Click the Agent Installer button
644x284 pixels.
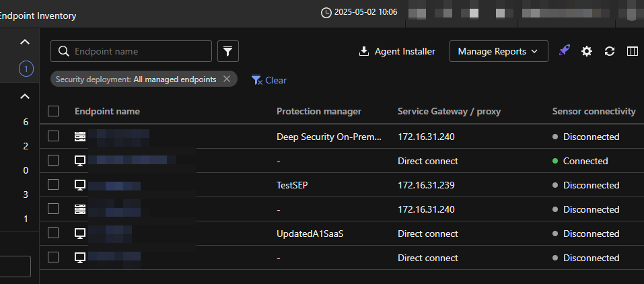pos(397,51)
